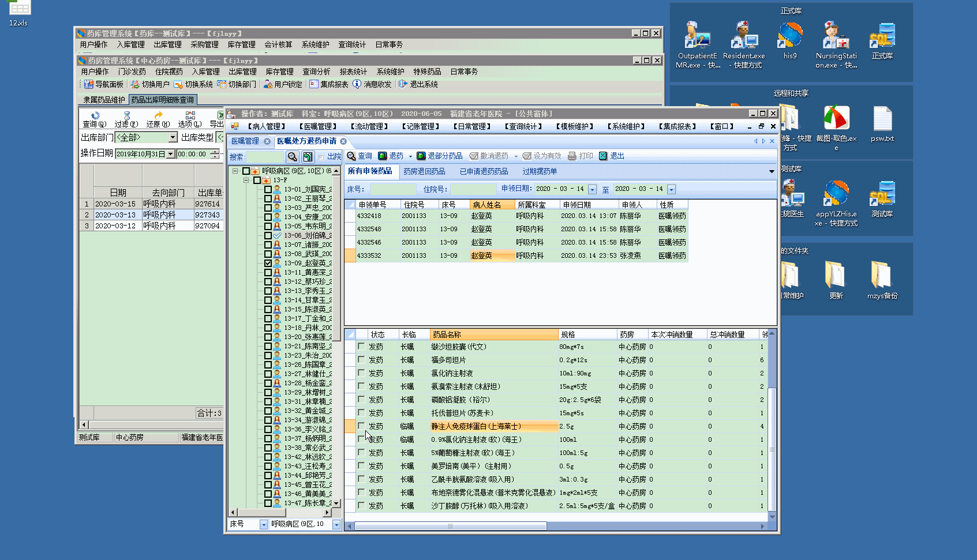The height and width of the screenshot is (560, 977).
Task: Click the 病人姓名 column header
Action: click(486, 205)
